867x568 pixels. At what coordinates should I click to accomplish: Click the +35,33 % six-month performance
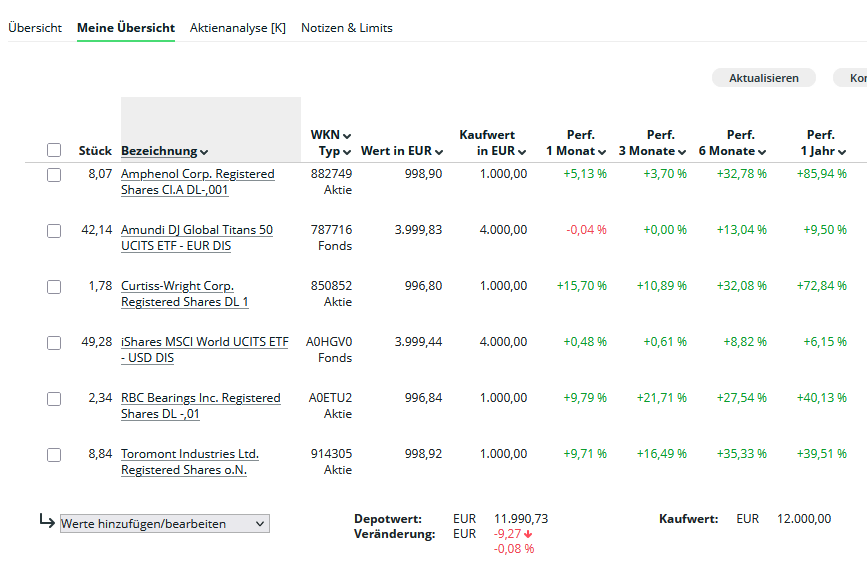tap(742, 454)
